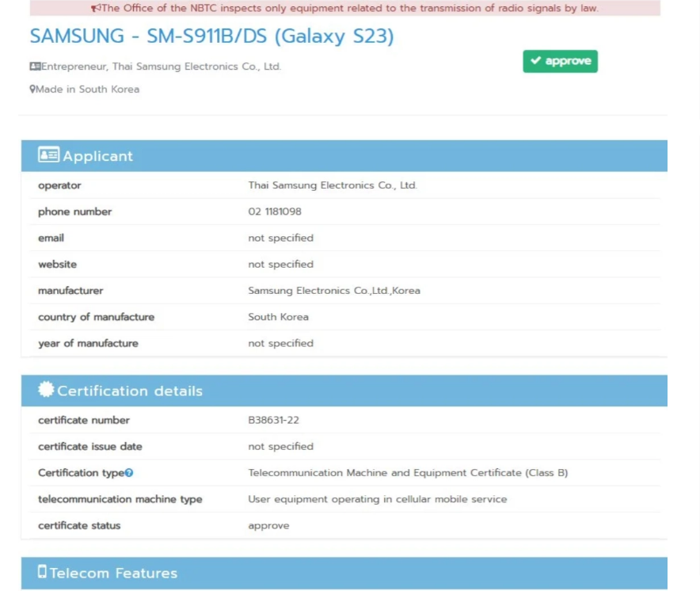Click the country of manufacture label
Viewport: 700px width, 591px height.
click(x=97, y=317)
